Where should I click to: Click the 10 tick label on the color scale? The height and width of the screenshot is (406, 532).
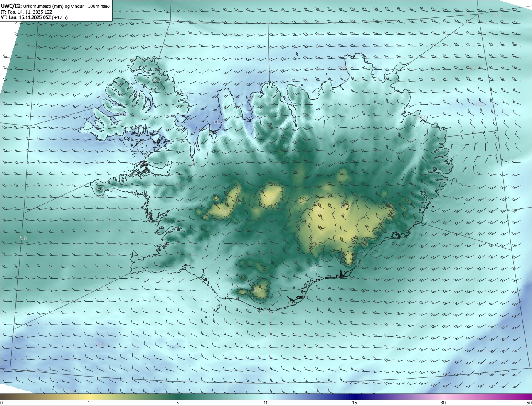266,403
